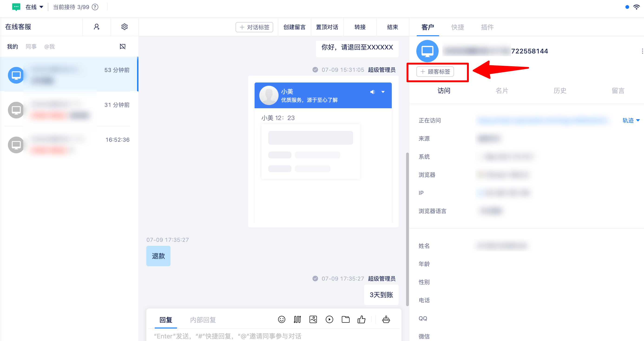Open settings gear in 在线客服 header
Image resolution: width=644 pixels, height=341 pixels.
click(x=125, y=27)
